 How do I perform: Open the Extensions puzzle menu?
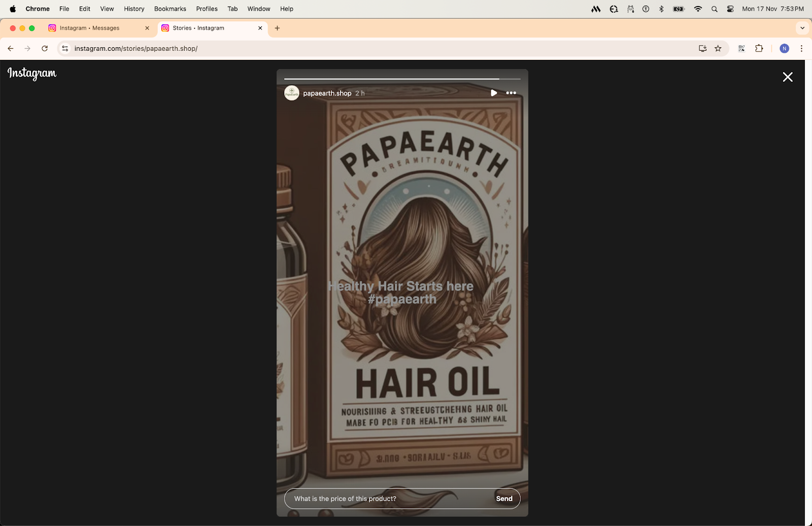coord(759,48)
